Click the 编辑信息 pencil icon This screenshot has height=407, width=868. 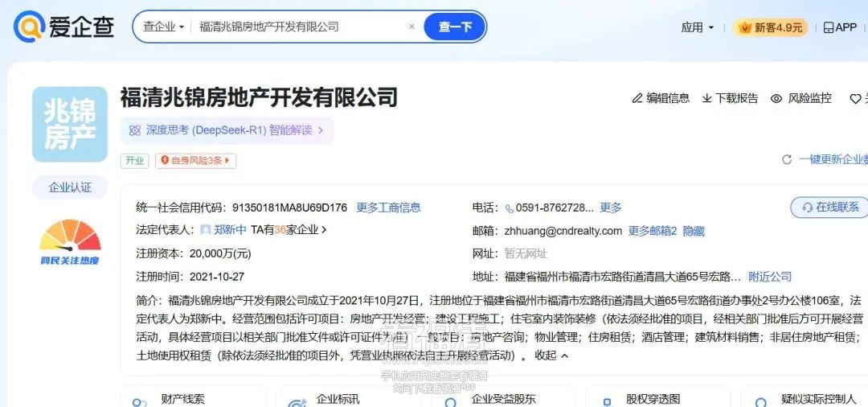click(x=637, y=98)
